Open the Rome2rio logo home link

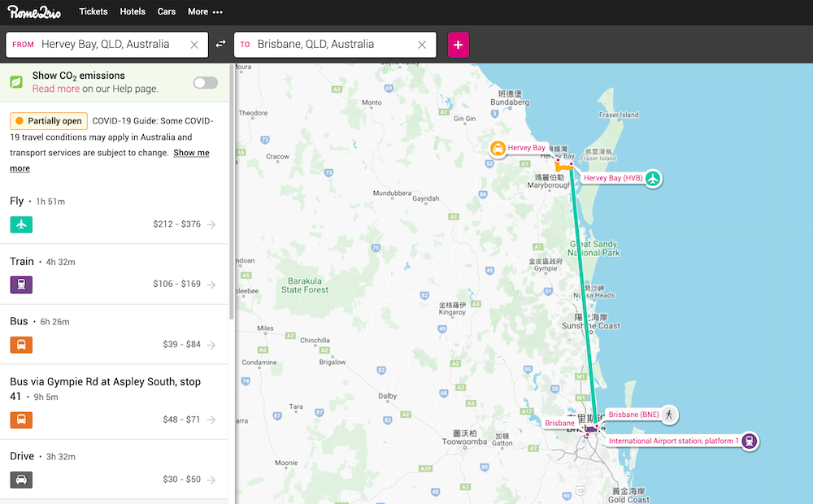pos(34,11)
